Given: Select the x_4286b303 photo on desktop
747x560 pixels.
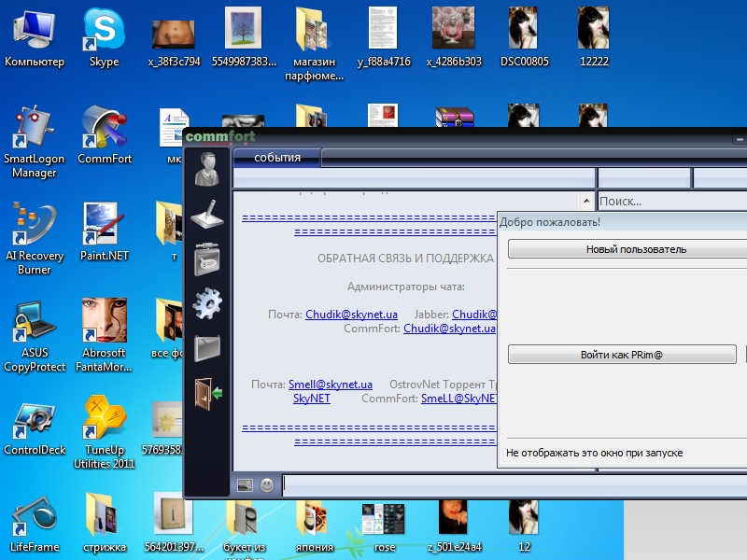Looking at the screenshot, I should [454, 37].
